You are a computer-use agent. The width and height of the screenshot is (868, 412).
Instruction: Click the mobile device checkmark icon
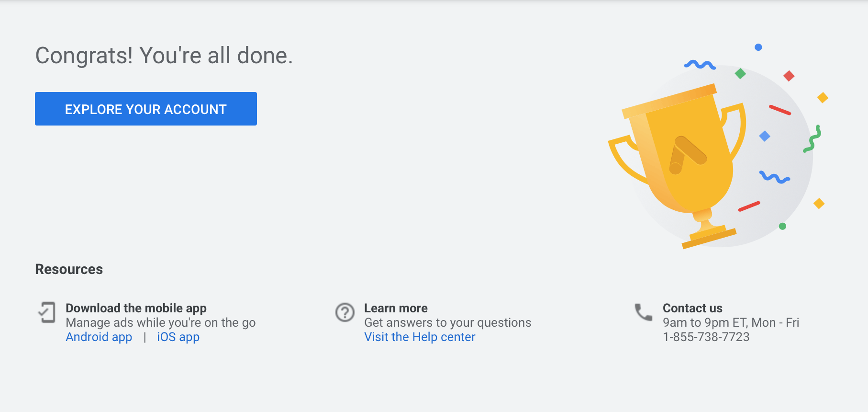(47, 312)
